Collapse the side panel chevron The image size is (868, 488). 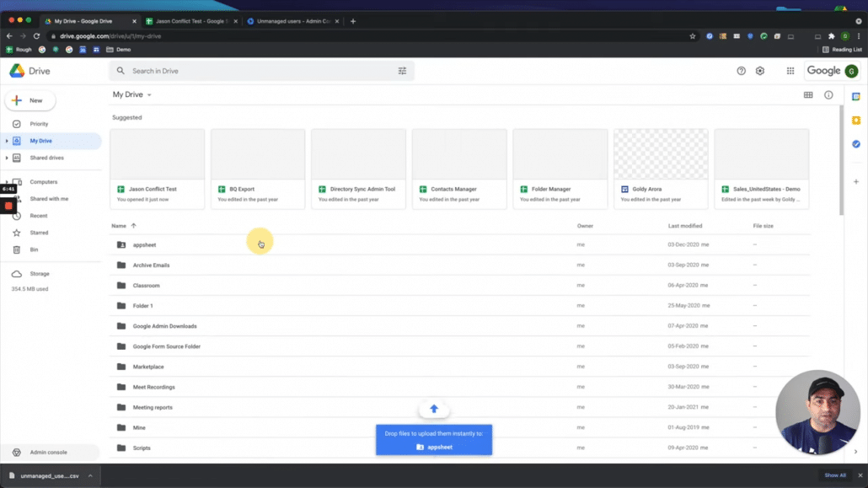pyautogui.click(x=855, y=452)
